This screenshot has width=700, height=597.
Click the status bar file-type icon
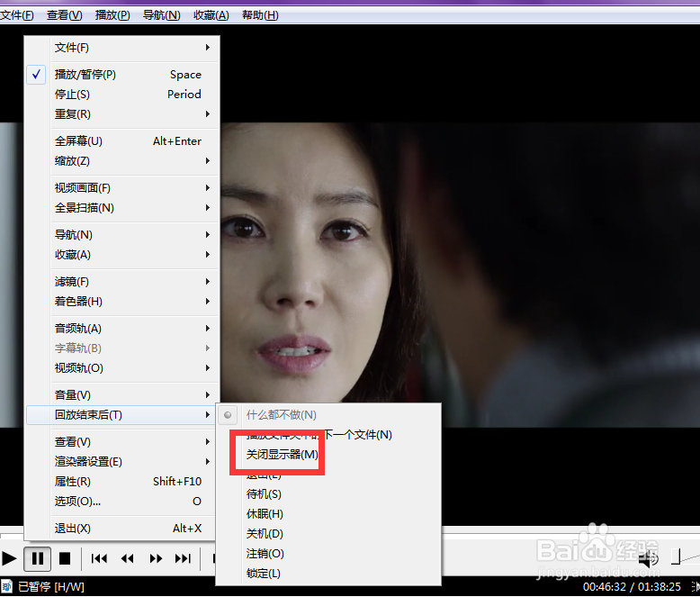point(6,587)
